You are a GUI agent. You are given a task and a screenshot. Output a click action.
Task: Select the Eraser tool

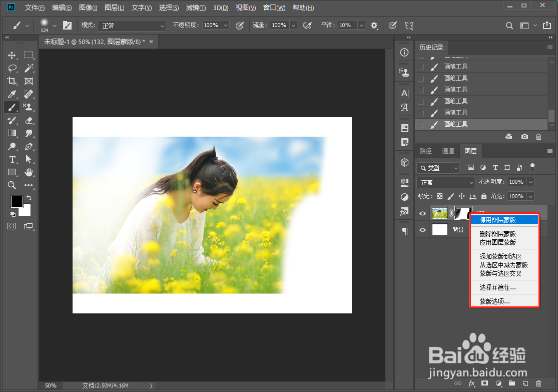(x=29, y=120)
